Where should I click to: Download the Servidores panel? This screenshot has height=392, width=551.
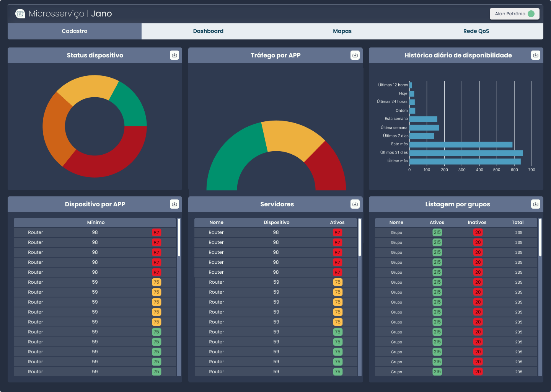click(x=355, y=204)
